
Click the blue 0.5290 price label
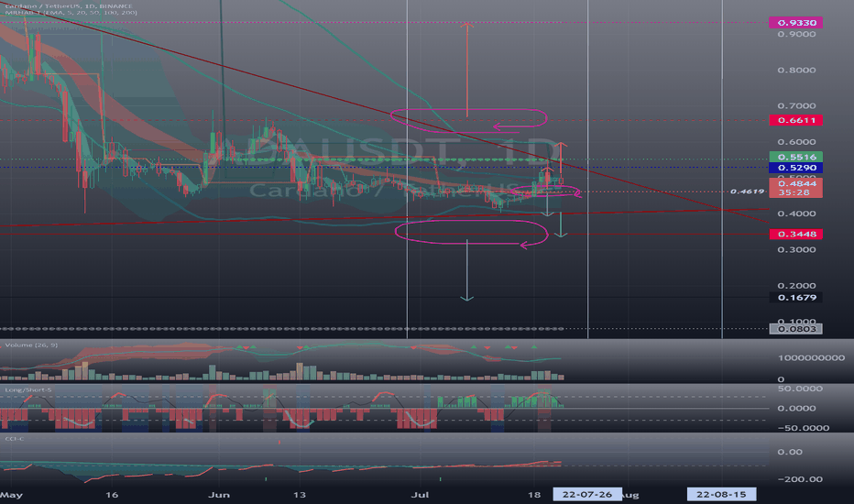point(795,168)
